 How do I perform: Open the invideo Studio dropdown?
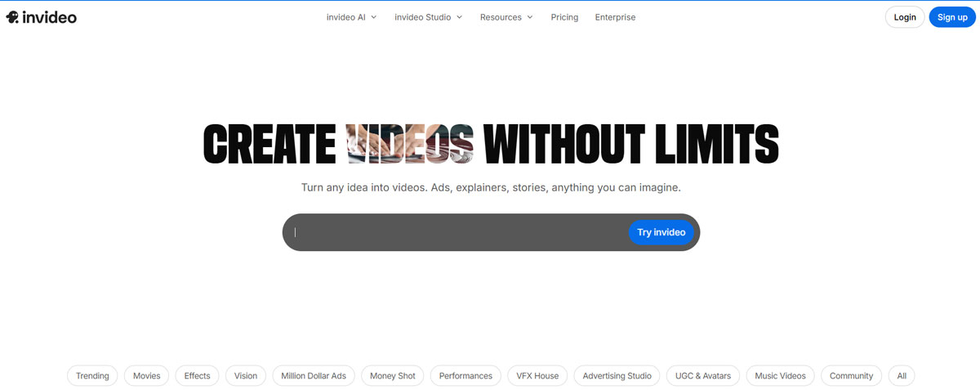point(428,17)
